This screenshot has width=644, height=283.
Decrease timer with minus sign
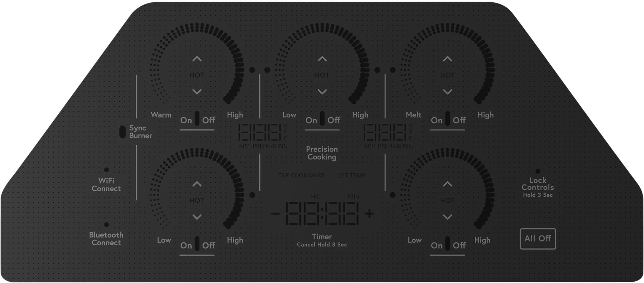click(x=275, y=214)
